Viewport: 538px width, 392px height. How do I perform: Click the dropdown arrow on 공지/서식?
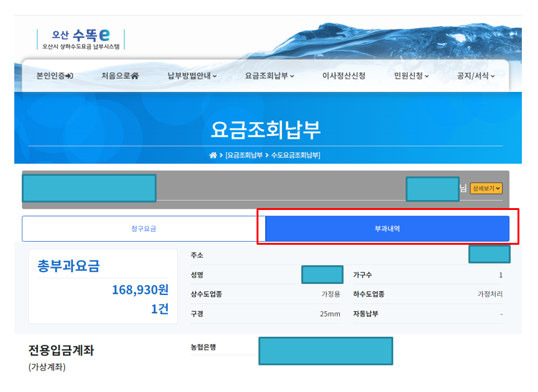pyautogui.click(x=491, y=75)
